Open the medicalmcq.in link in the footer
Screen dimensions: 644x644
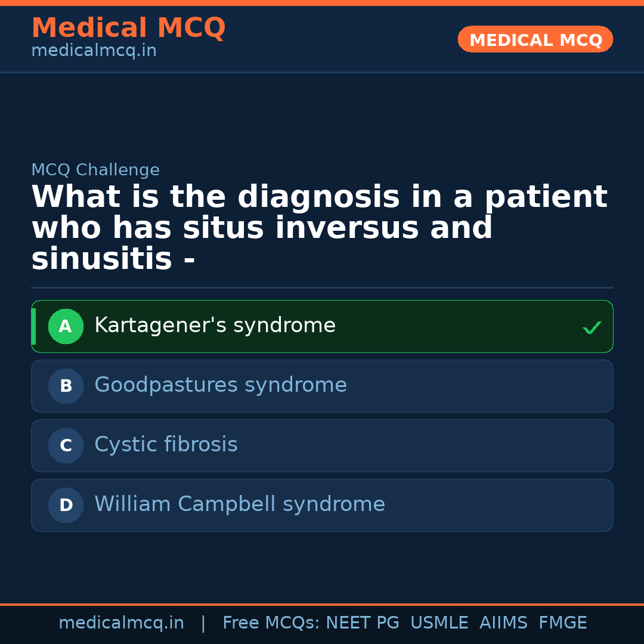tap(122, 623)
